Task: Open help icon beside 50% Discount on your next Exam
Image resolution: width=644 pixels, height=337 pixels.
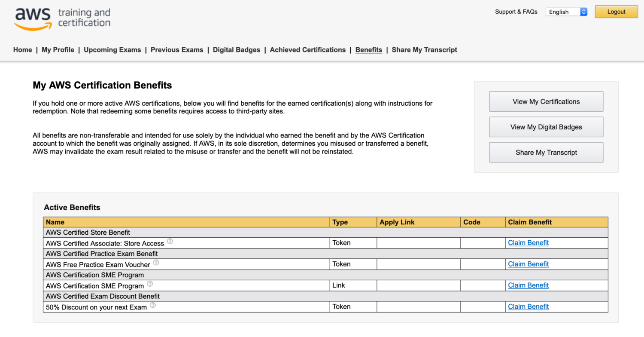Action: [x=153, y=305]
